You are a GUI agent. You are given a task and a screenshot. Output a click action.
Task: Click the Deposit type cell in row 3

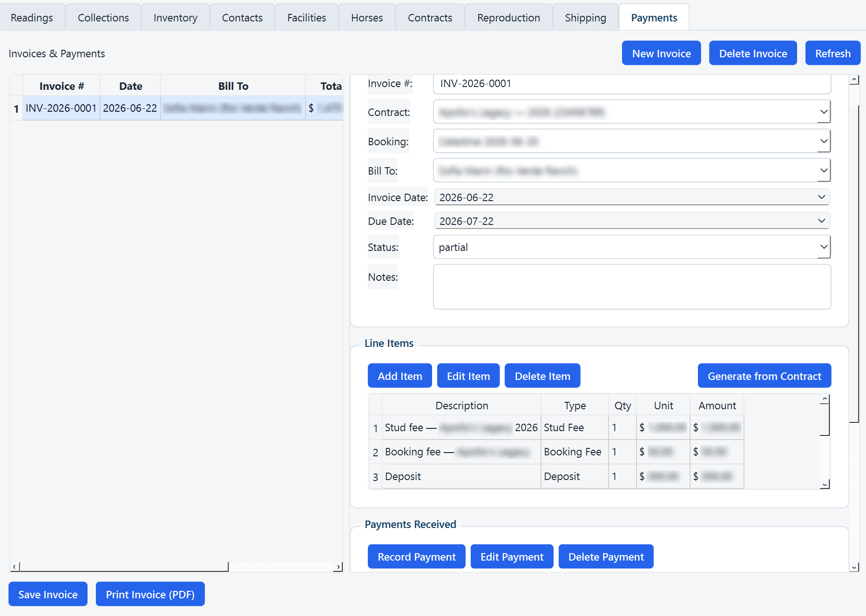[x=575, y=476]
